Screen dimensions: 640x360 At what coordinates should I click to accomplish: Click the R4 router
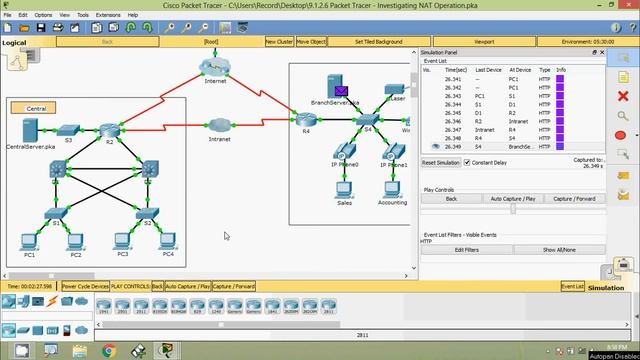(306, 120)
